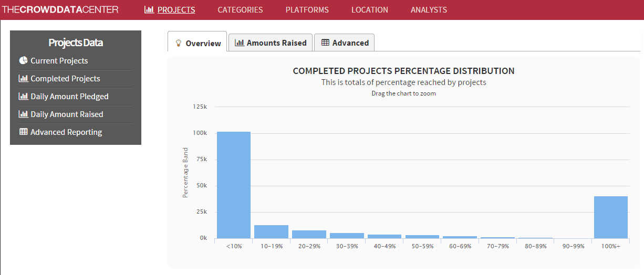Click The Crowd Data Center logo
644x275 pixels.
tap(59, 9)
